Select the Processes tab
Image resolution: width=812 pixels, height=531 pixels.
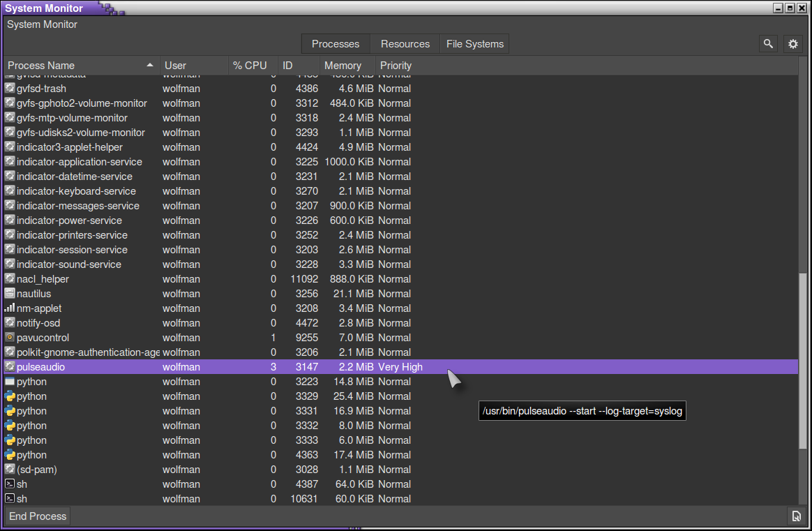pyautogui.click(x=336, y=44)
